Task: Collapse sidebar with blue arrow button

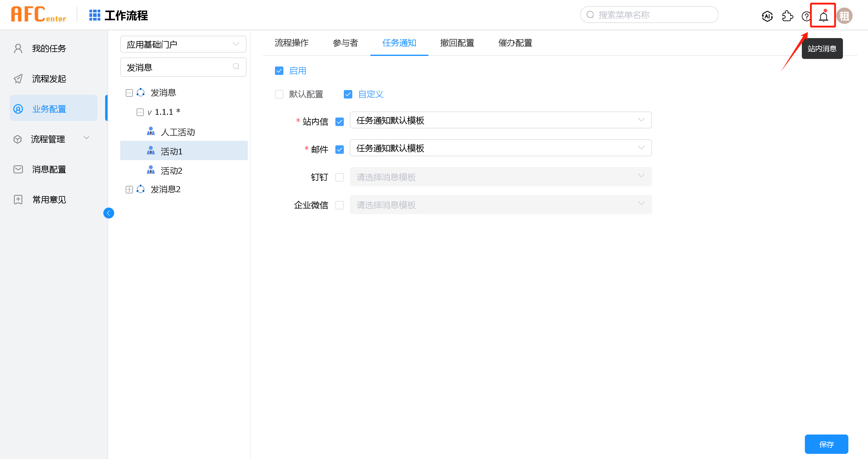Action: (x=108, y=213)
